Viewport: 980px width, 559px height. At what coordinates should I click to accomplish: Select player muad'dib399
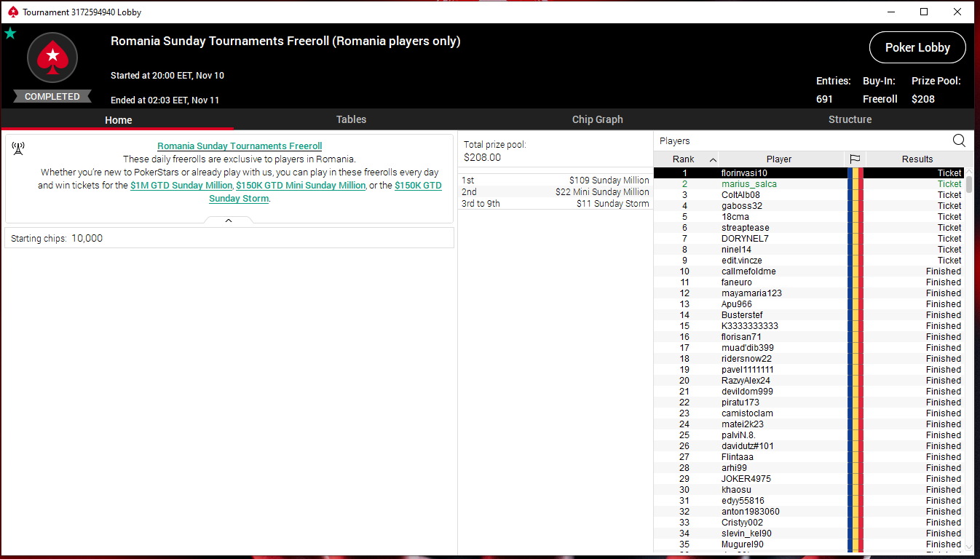click(x=809, y=348)
